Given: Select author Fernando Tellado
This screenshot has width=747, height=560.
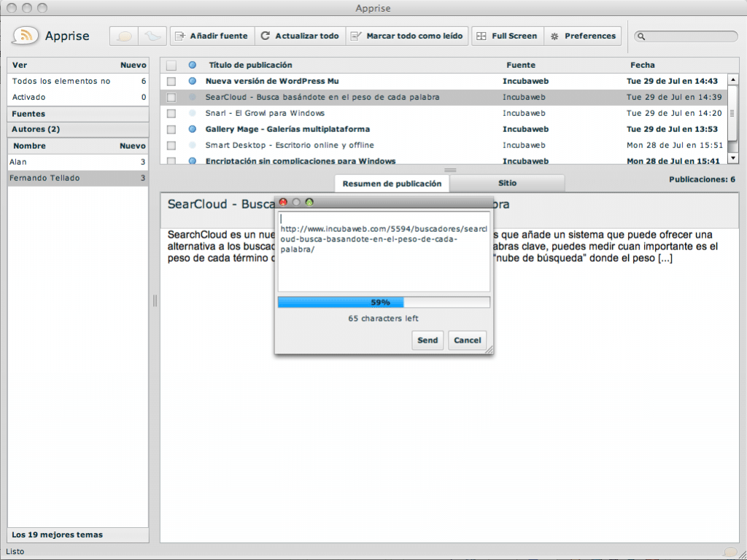Looking at the screenshot, I should point(78,178).
